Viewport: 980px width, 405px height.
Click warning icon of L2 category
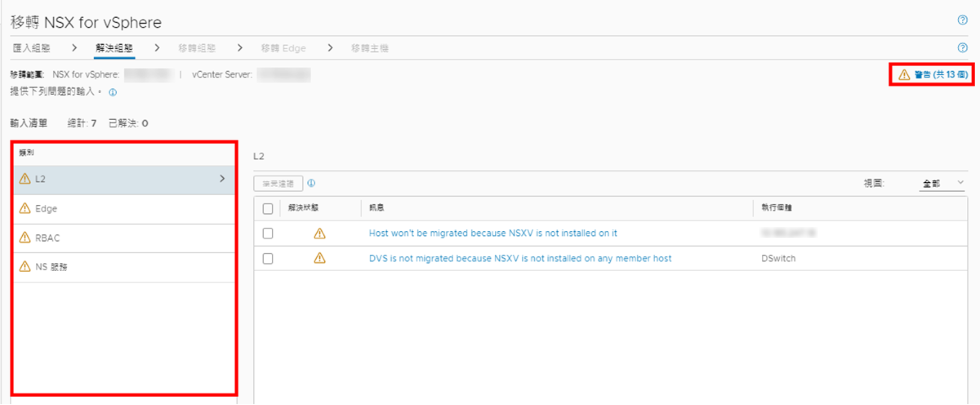[25, 178]
